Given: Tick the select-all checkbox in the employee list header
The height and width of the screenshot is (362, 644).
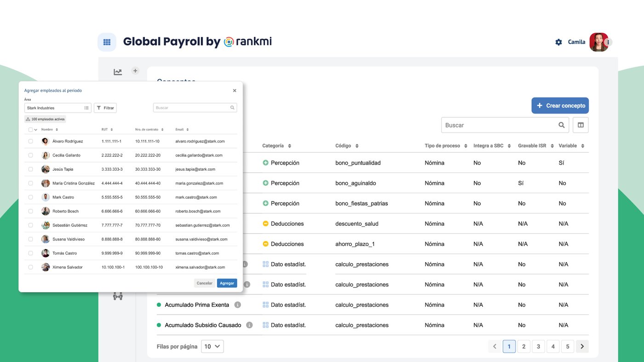Looking at the screenshot, I should pos(30,129).
